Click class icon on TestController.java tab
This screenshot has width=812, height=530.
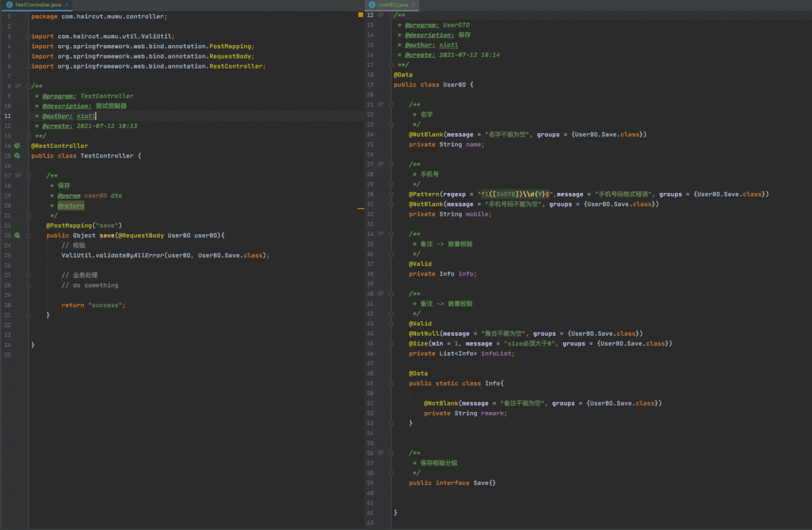tap(10, 4)
